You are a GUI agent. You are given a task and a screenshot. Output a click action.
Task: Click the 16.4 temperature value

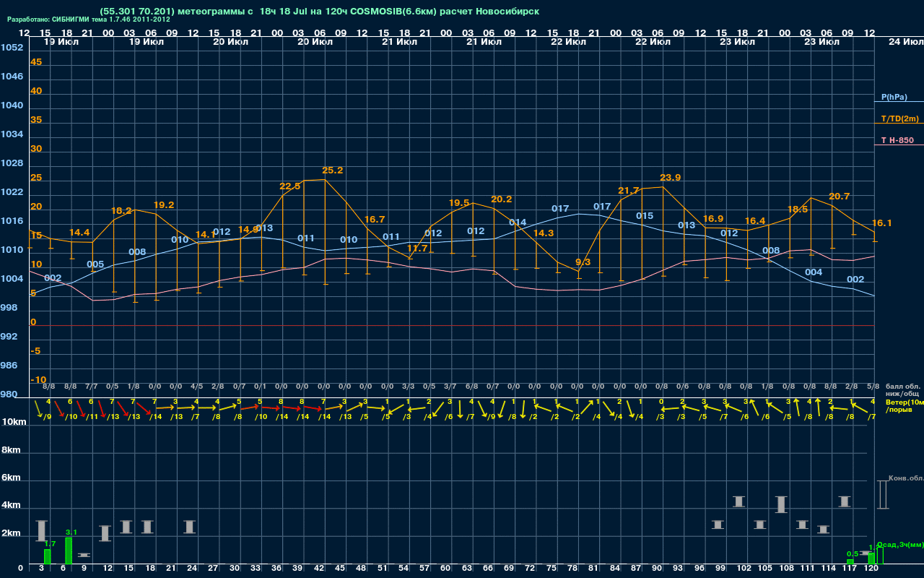click(x=755, y=221)
